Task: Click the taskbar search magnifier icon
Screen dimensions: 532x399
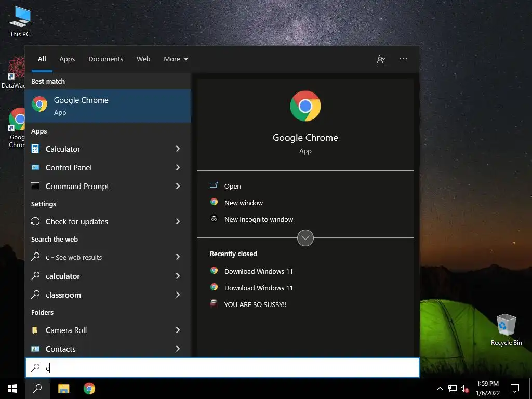Action: 37,389
